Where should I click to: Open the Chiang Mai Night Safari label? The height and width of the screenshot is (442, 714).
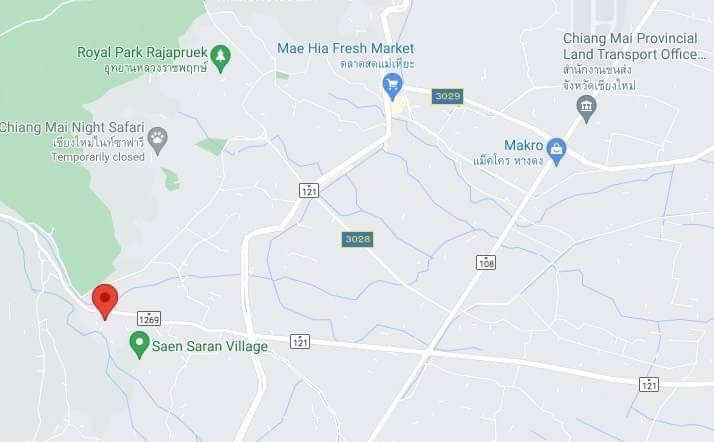[x=72, y=127]
